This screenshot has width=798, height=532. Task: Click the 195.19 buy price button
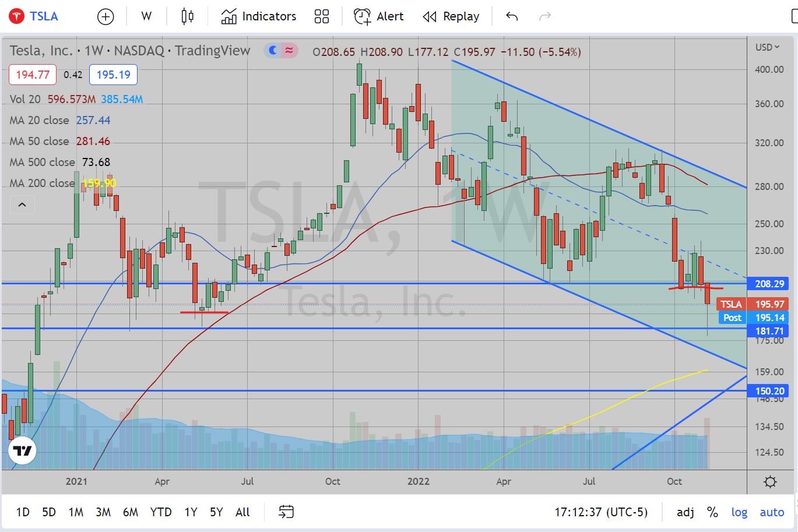[x=113, y=75]
